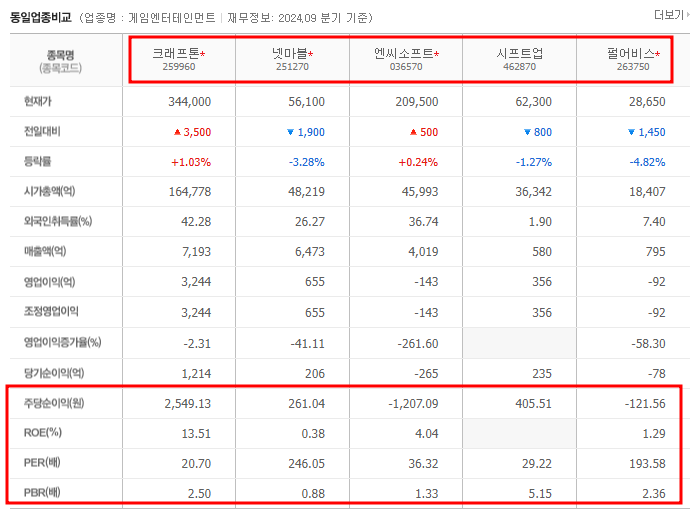The image size is (696, 517).
Task: Select EPS value -121.56
Action: click(x=645, y=404)
